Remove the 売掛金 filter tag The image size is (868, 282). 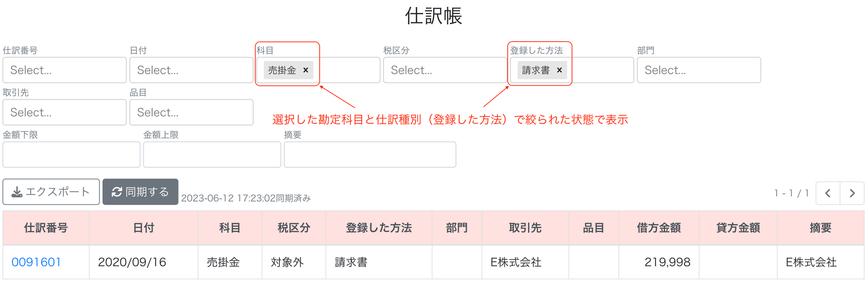306,70
